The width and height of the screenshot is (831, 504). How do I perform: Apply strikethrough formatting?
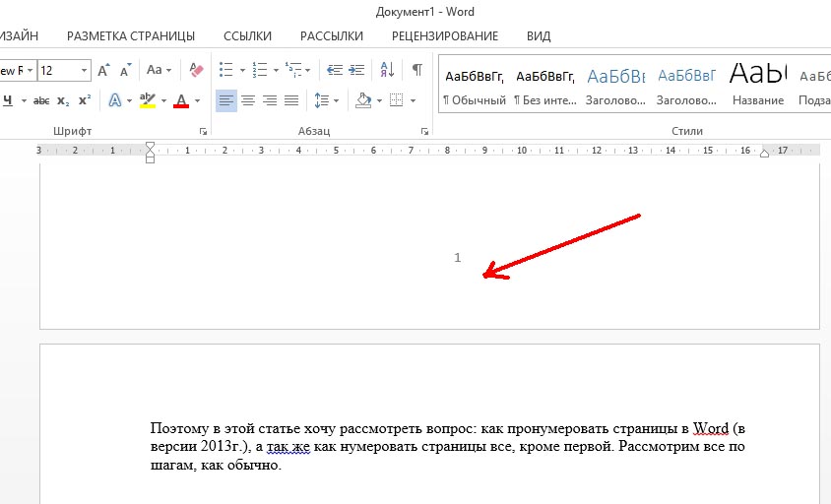(x=41, y=100)
